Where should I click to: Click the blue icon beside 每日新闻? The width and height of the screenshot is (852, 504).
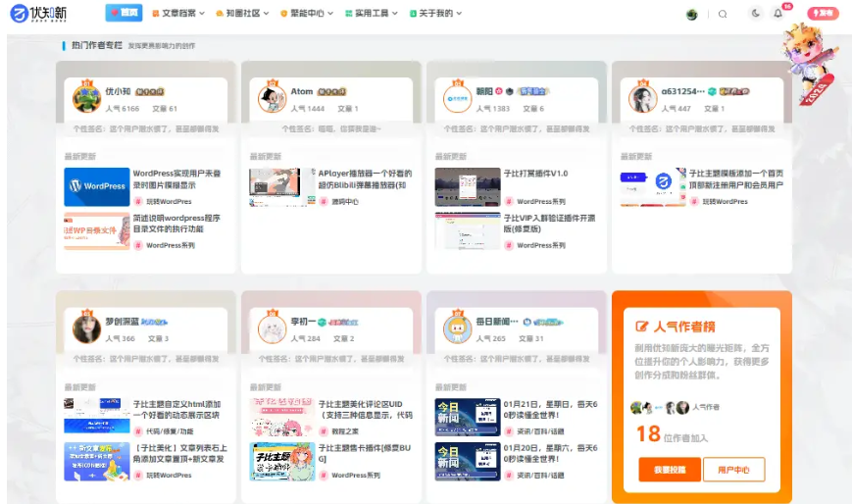[526, 322]
